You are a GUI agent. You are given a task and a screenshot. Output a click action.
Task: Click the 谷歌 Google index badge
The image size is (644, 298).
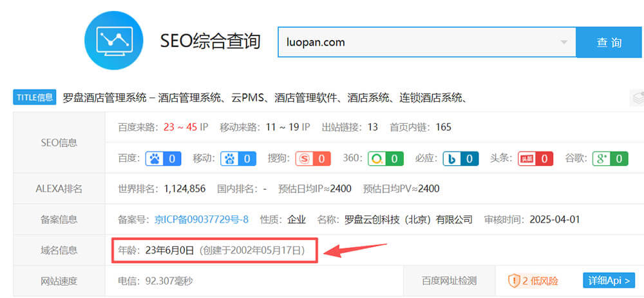click(x=611, y=159)
